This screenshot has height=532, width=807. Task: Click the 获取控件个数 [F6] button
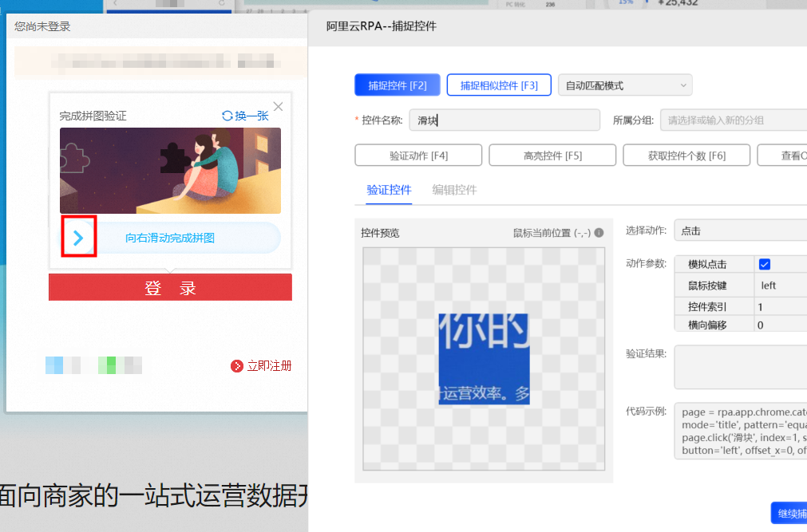point(686,156)
